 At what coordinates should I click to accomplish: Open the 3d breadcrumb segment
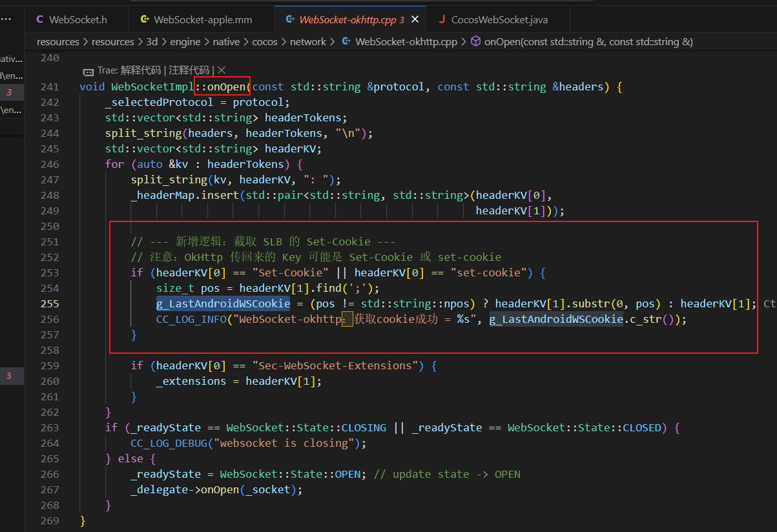pyautogui.click(x=152, y=41)
